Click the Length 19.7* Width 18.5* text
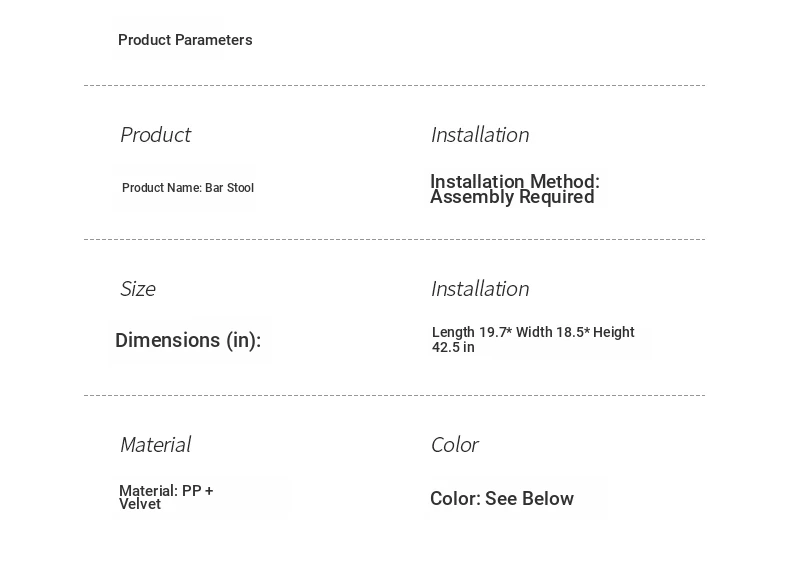This screenshot has height=576, width=790. [511, 332]
